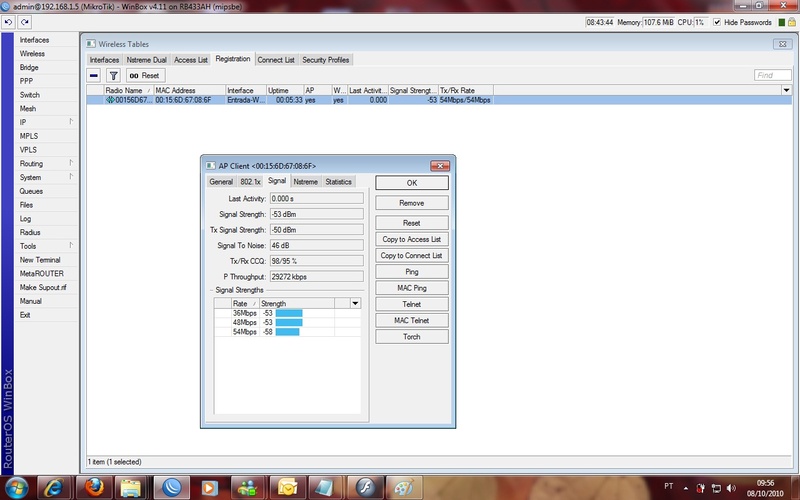Click the Find search field
The width and height of the screenshot is (800, 500).
click(772, 76)
